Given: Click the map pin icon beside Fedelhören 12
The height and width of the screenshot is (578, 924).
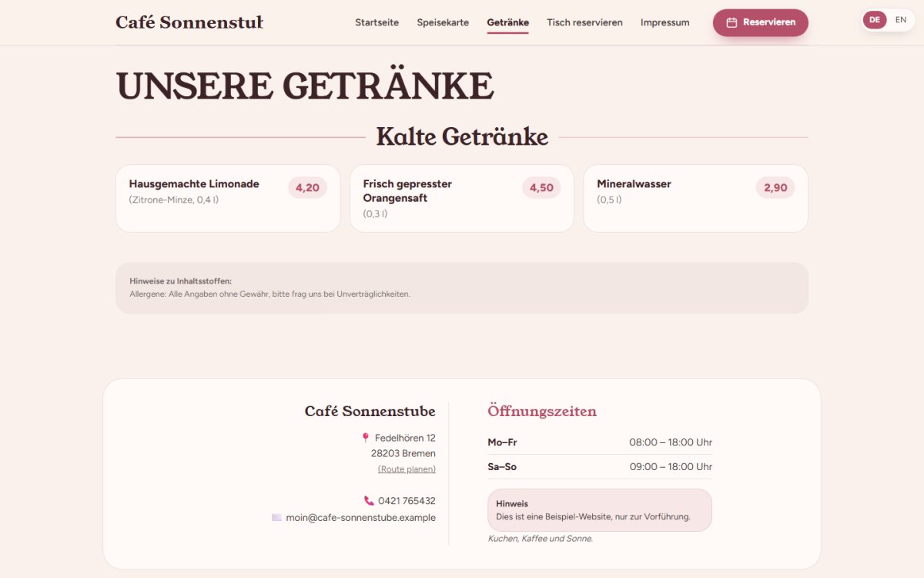Looking at the screenshot, I should tap(366, 438).
